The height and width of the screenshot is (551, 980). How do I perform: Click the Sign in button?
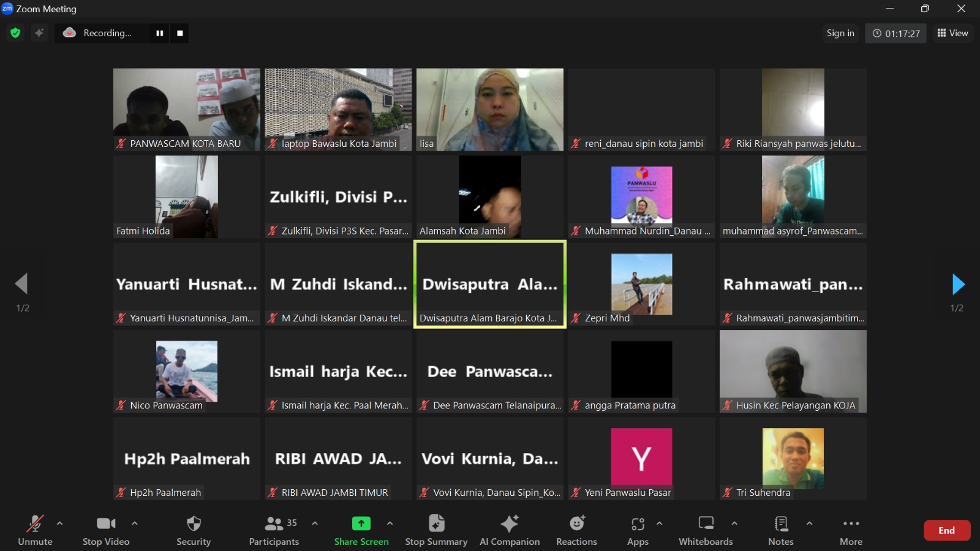[x=840, y=33]
